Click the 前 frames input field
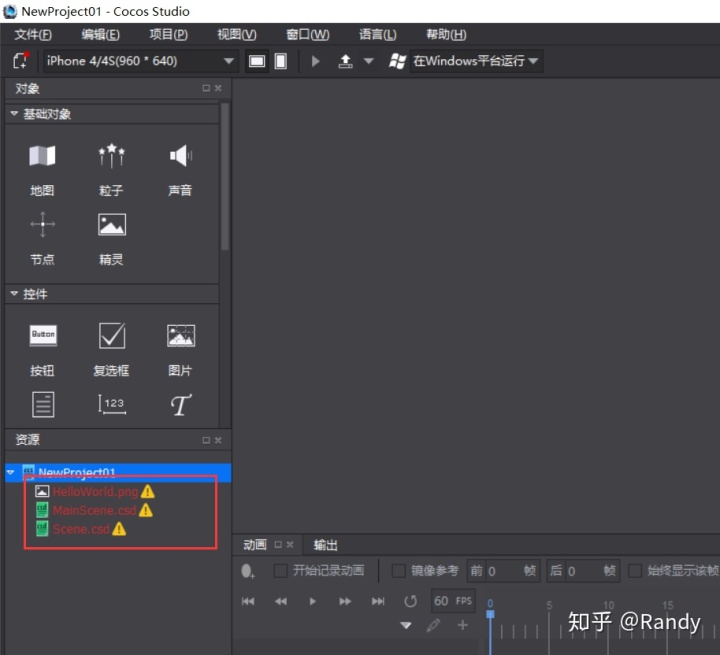 [x=504, y=571]
